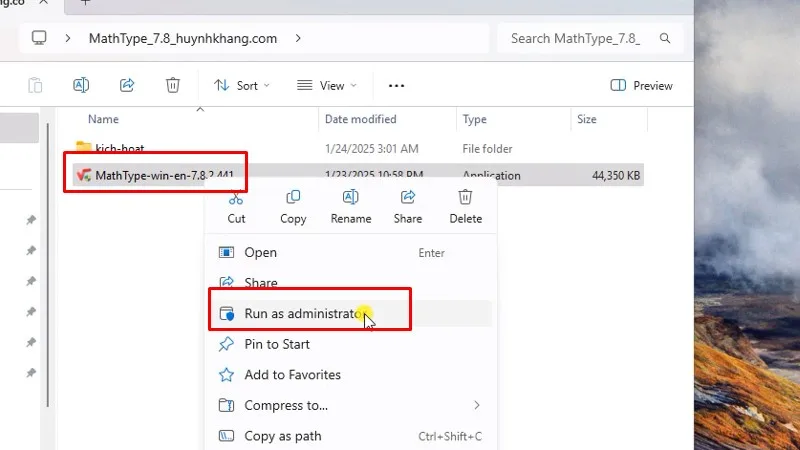Click Rename in the context menu
The width and height of the screenshot is (800, 450).
351,207
